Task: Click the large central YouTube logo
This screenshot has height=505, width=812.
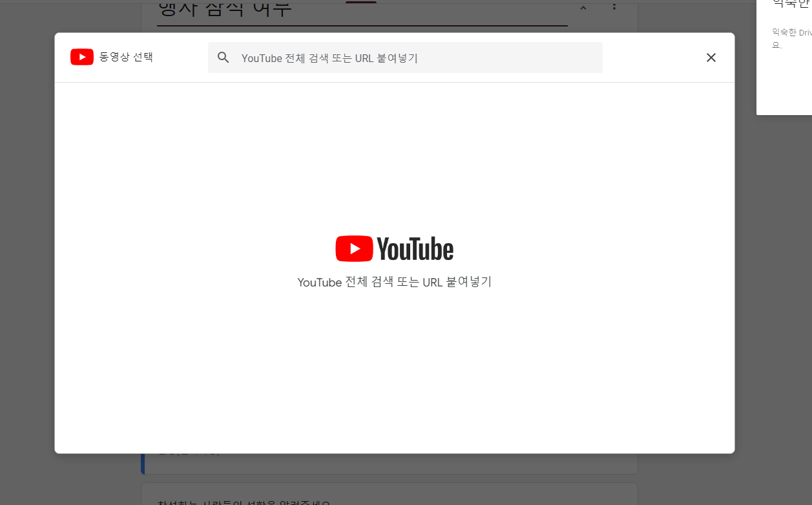Action: 394,248
